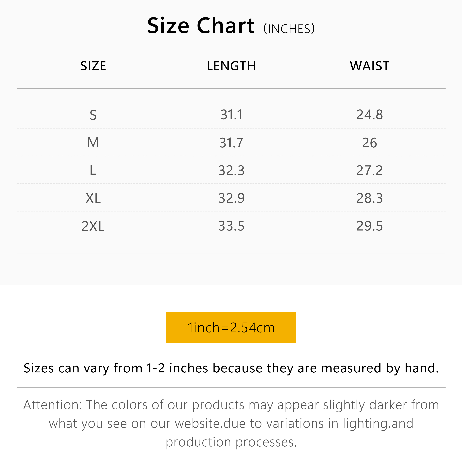
Task: Click the XL size row label
Action: pyautogui.click(x=93, y=198)
